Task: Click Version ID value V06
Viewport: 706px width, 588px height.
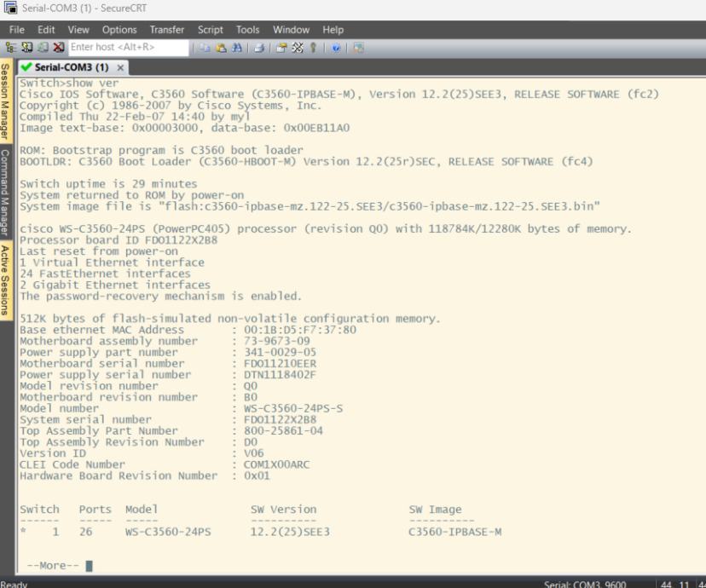Action: coord(253,453)
